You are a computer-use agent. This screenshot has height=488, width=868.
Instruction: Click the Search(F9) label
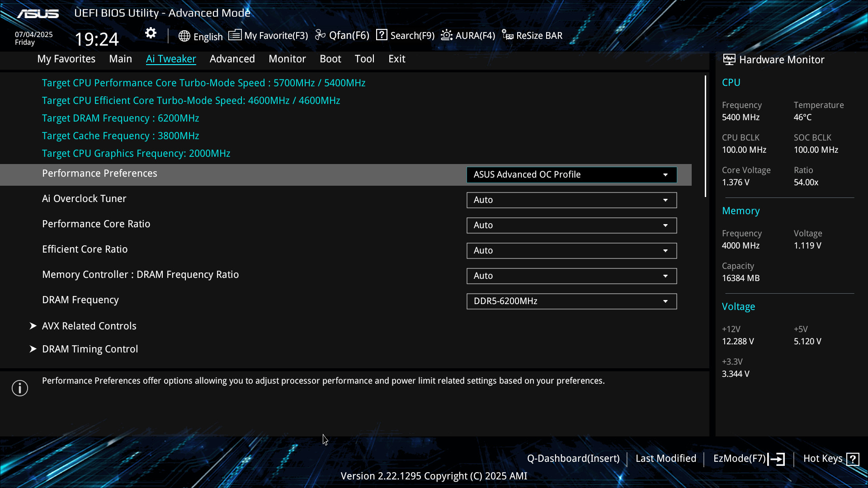pyautogui.click(x=412, y=36)
